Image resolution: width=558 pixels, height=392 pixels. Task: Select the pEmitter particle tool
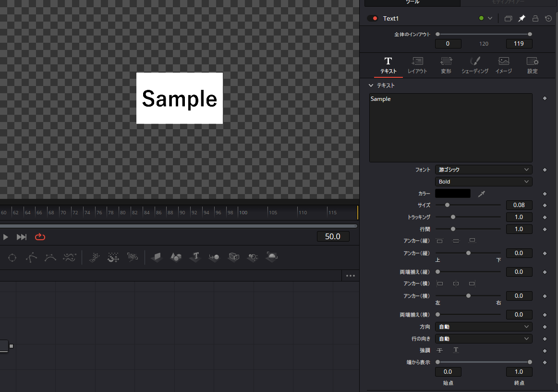pyautogui.click(x=94, y=257)
